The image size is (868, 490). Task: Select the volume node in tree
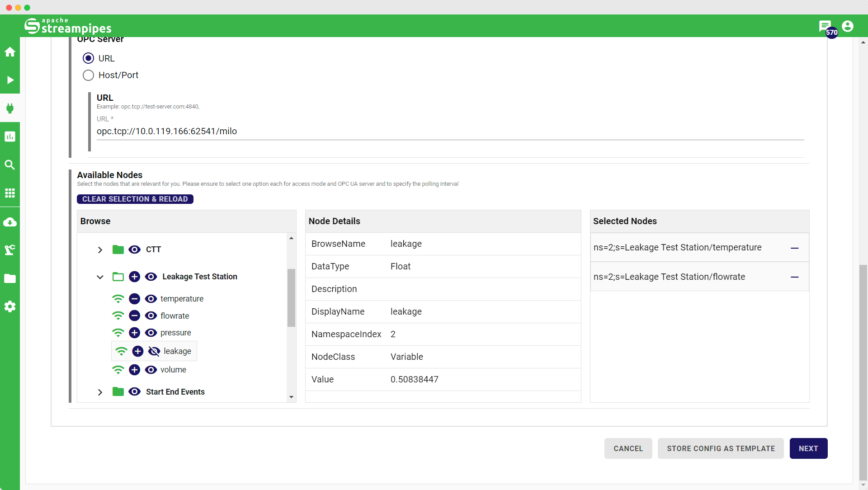(x=173, y=370)
